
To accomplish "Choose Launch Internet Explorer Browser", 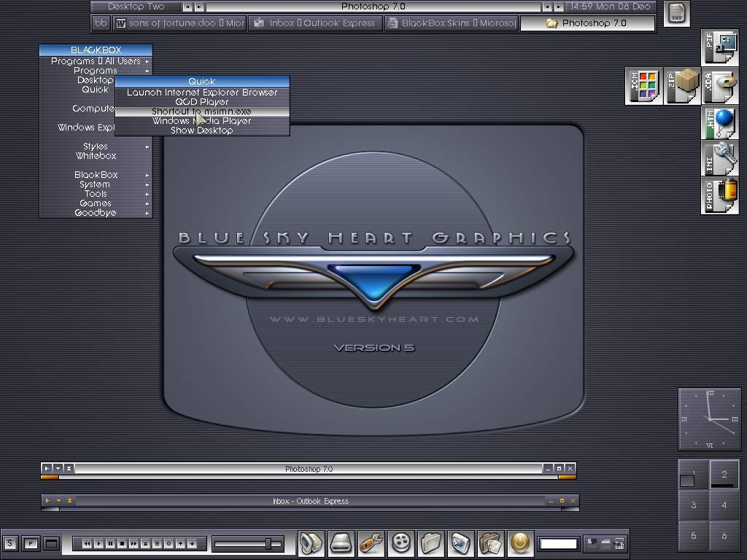I will (x=202, y=93).
